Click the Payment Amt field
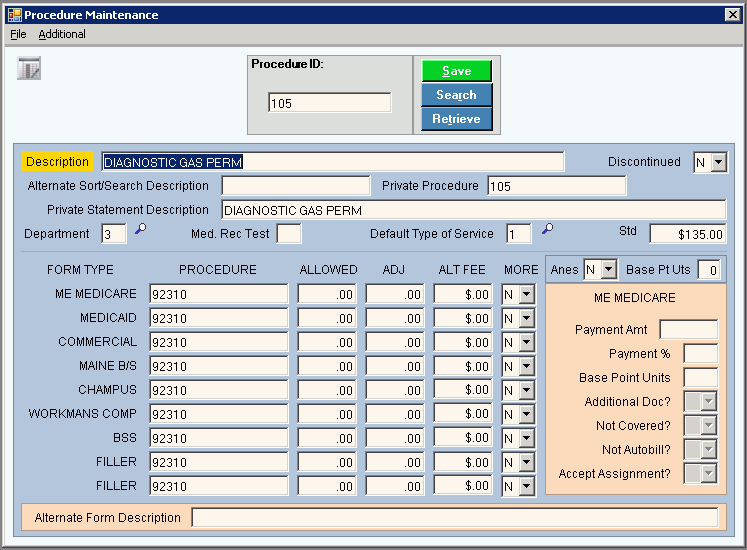747x550 pixels. point(688,330)
